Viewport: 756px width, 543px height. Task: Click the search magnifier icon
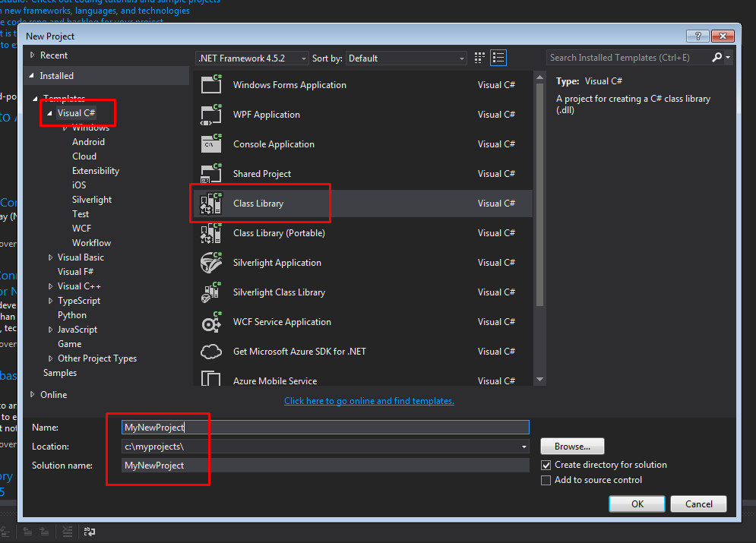pos(717,57)
